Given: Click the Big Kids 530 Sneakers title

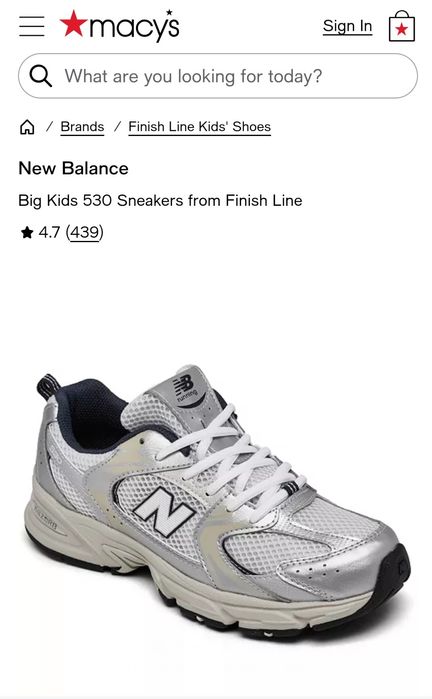Looking at the screenshot, I should (x=160, y=201).
